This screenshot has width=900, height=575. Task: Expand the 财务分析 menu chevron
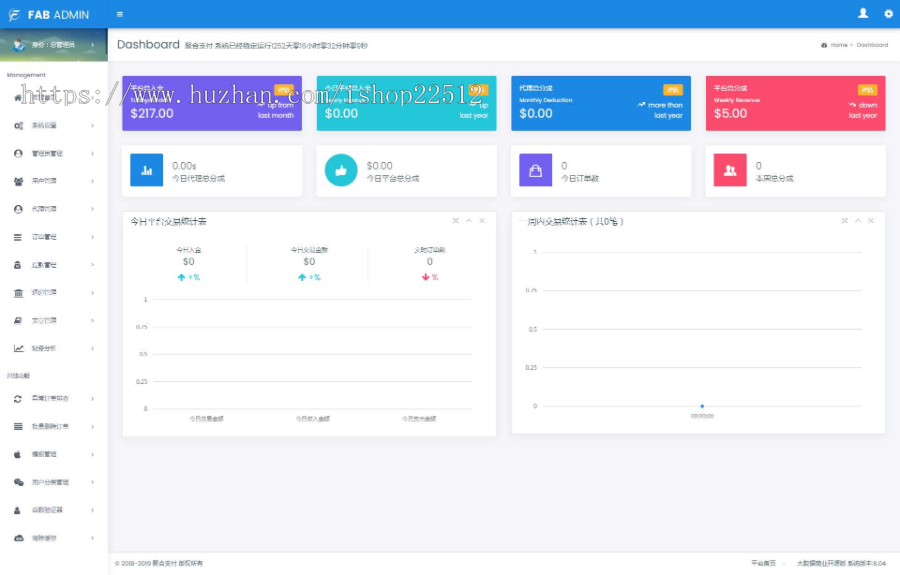tap(92, 348)
